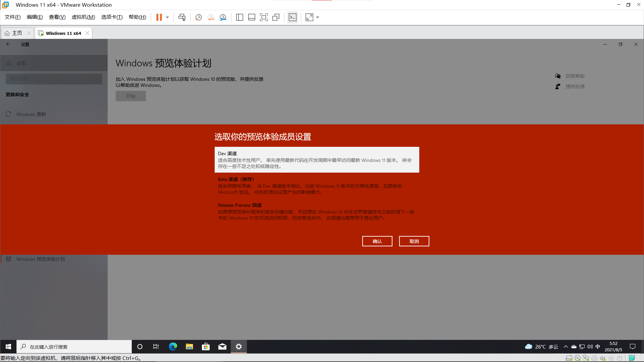The width and height of the screenshot is (644, 362).
Task: Click the 开始 button
Action: point(131,96)
